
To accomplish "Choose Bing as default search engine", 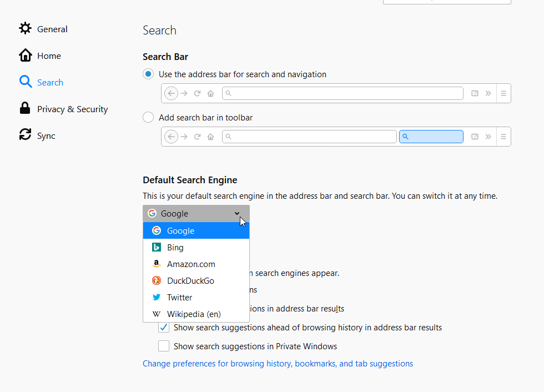I will coord(196,247).
